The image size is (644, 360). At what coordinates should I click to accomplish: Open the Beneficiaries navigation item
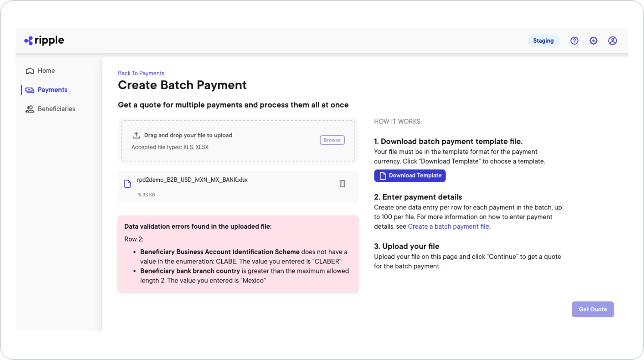coord(57,109)
